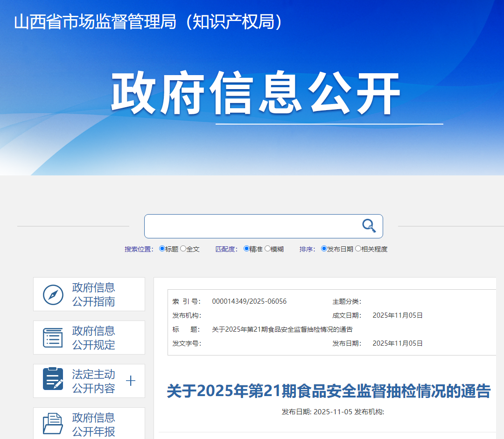The width and height of the screenshot is (504, 439).
Task: Click the 政府信息公开 banner heading
Action: pos(255,93)
